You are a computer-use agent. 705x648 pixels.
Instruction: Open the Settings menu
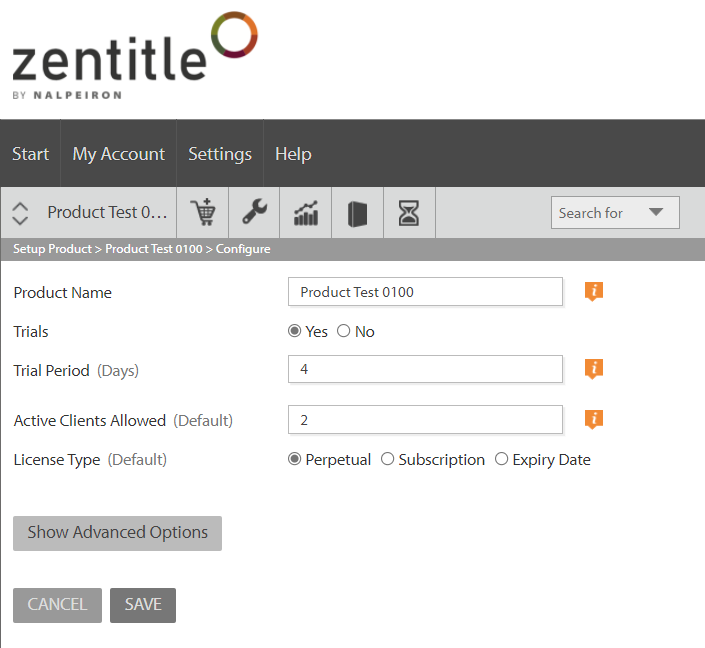(x=220, y=154)
